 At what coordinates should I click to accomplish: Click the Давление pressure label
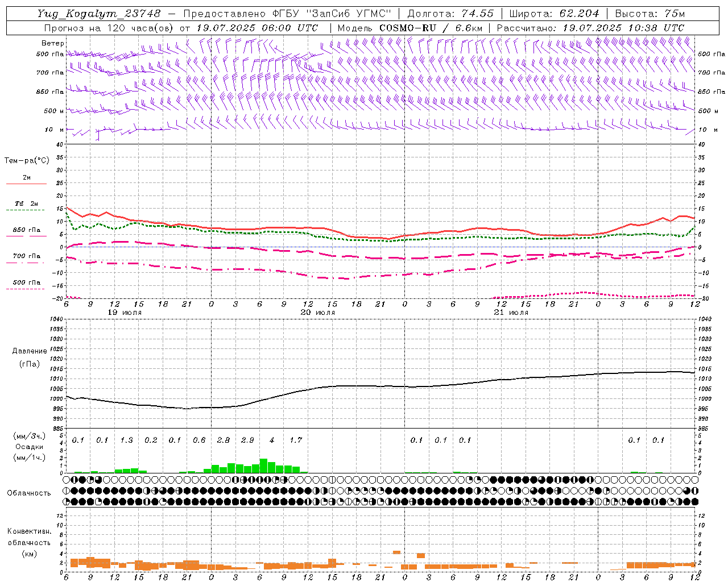click(30, 351)
